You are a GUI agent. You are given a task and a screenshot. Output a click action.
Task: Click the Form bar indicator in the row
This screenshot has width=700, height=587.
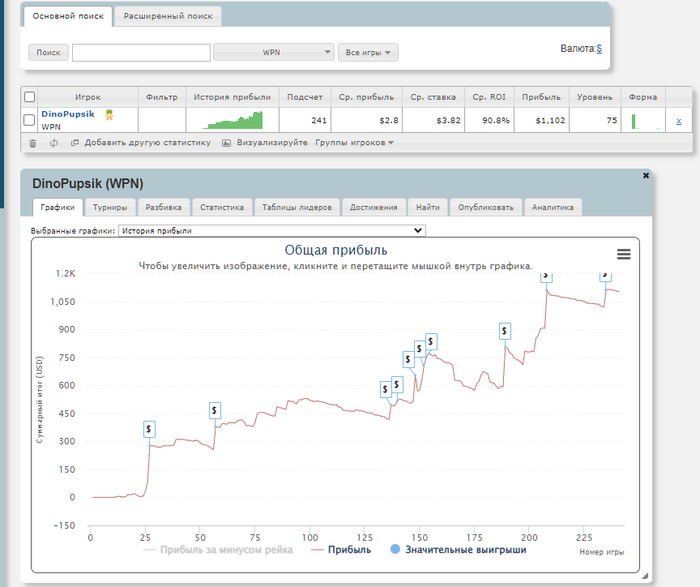tap(633, 121)
